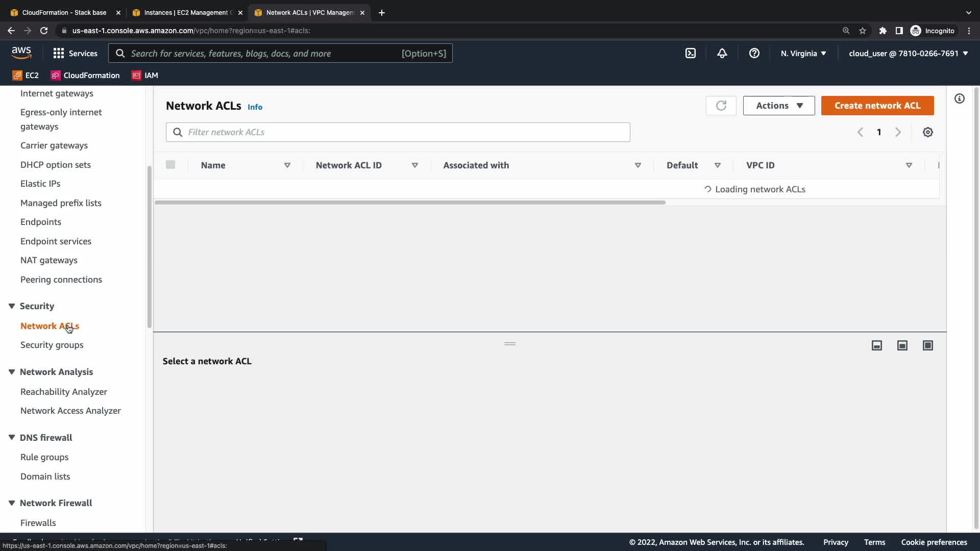Set split panel to smallest size
980x551 pixels.
[x=876, y=345]
